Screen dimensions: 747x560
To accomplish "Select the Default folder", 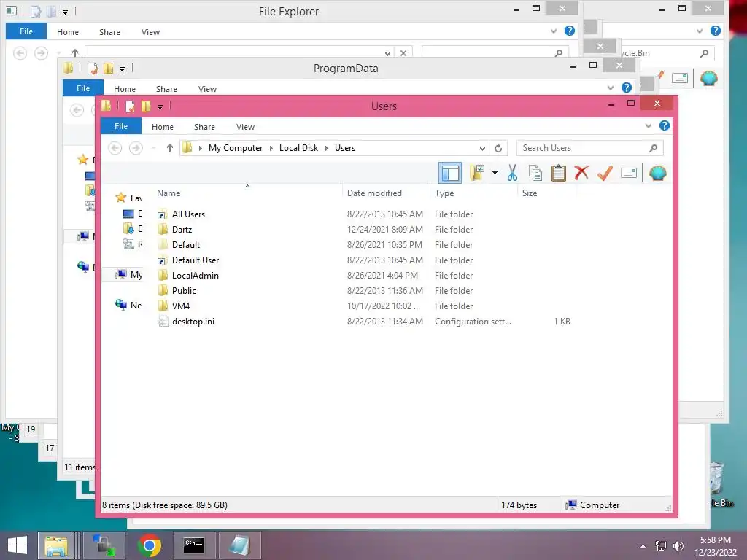I will tap(186, 245).
